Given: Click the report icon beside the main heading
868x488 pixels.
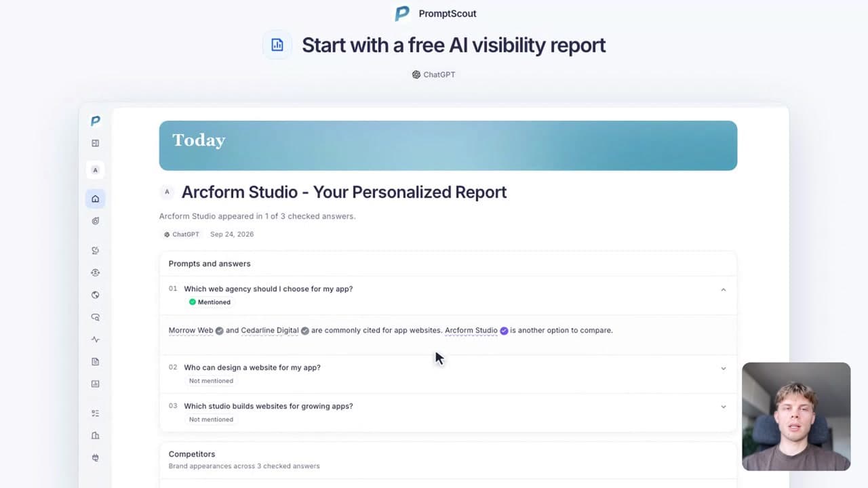Looking at the screenshot, I should coord(277,45).
